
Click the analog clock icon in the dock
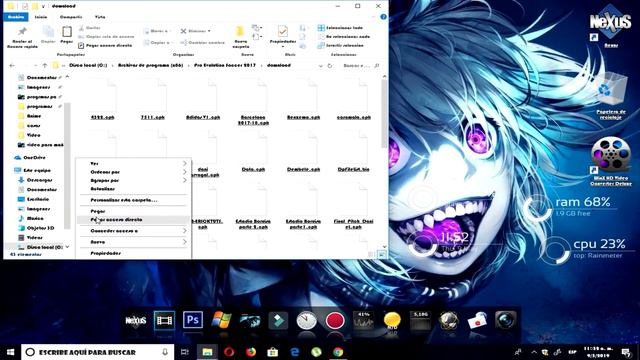tap(307, 320)
